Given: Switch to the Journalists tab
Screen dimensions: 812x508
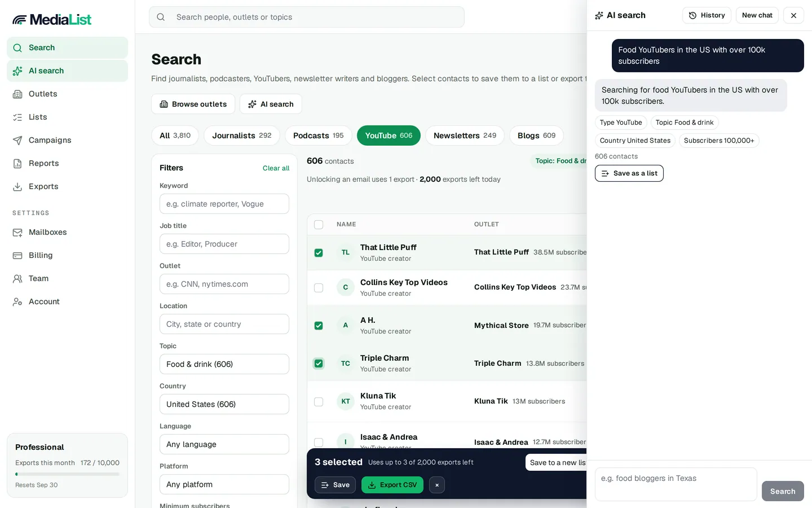Looking at the screenshot, I should click(242, 135).
